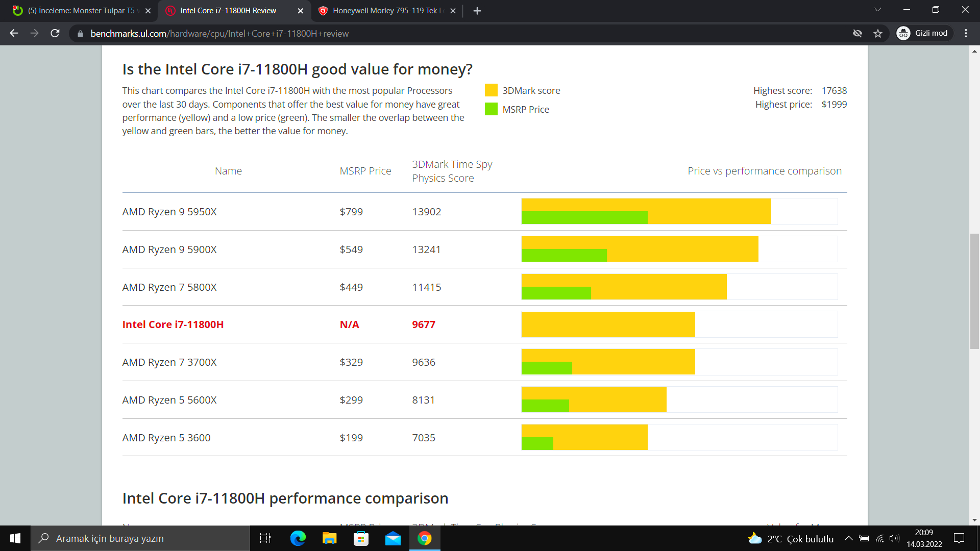This screenshot has width=980, height=551.
Task: Open Microsoft Edge from the taskbar
Action: pos(298,538)
